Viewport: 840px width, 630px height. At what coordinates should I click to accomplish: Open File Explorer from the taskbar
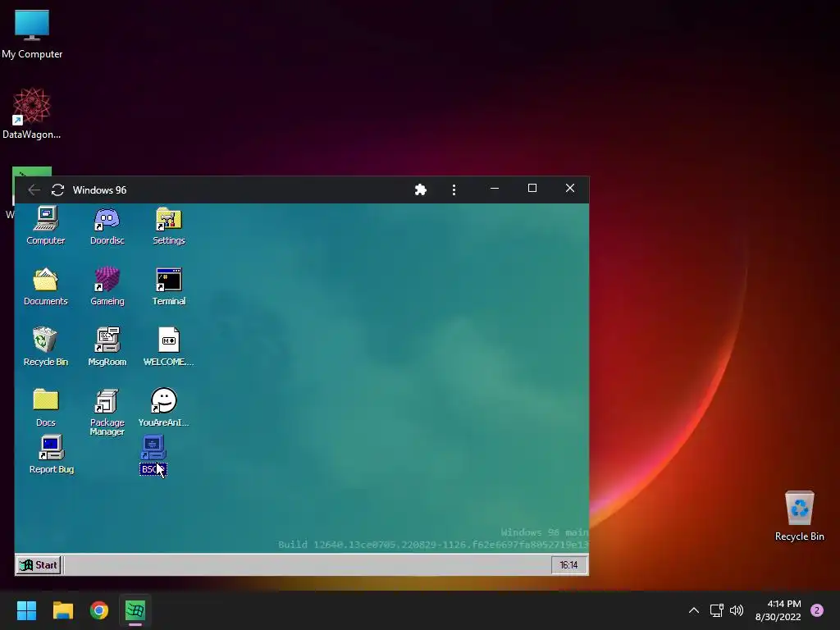[x=62, y=610]
